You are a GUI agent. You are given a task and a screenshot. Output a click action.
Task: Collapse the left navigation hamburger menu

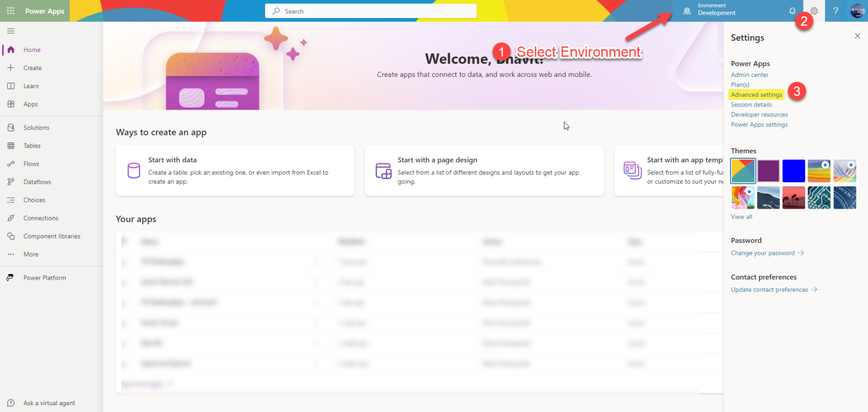point(11,31)
